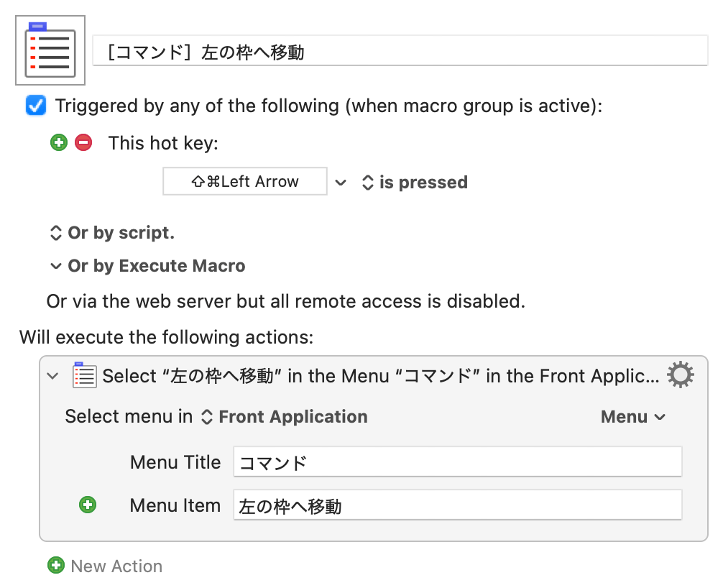This screenshot has width=723, height=588.
Task: Click the small menu action icon
Action: pos(84,375)
